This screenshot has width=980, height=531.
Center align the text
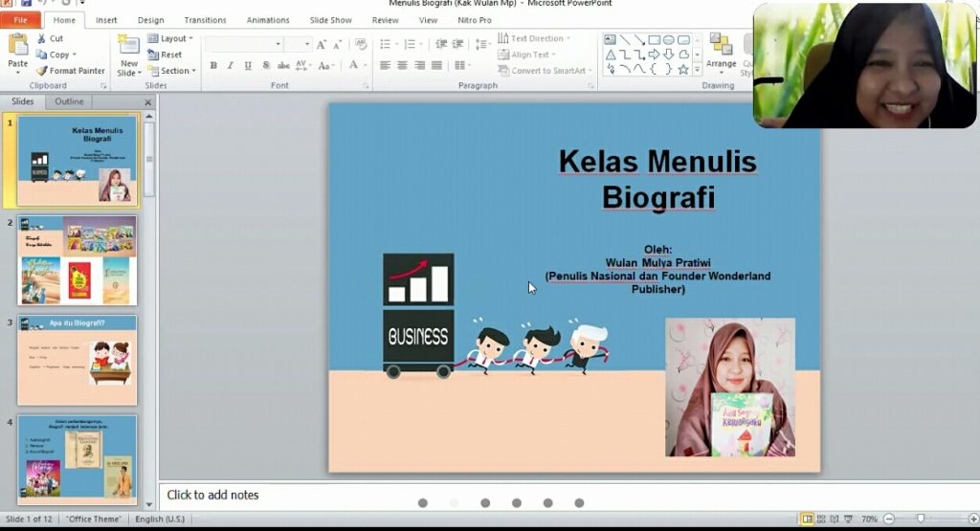tap(403, 65)
